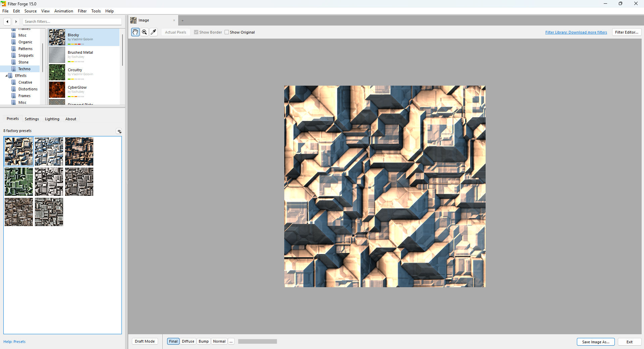Collapse the Effects category in the tree
644x349 pixels.
6,76
